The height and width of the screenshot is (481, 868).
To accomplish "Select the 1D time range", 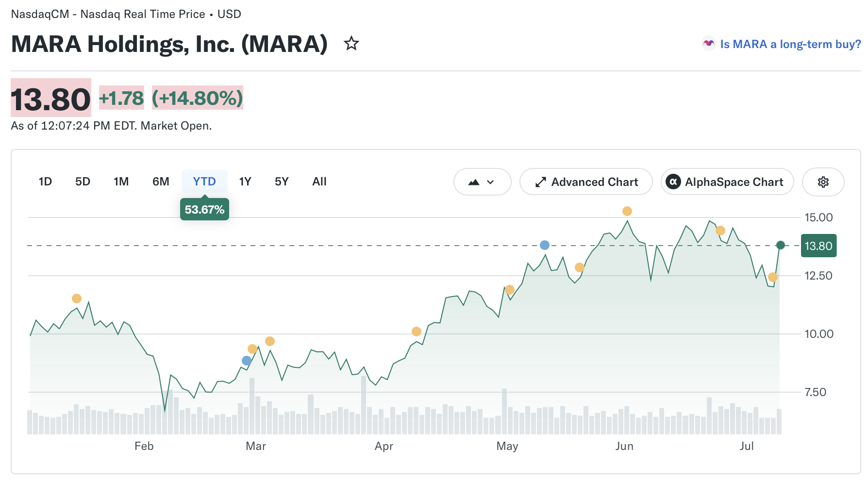I will click(x=45, y=182).
